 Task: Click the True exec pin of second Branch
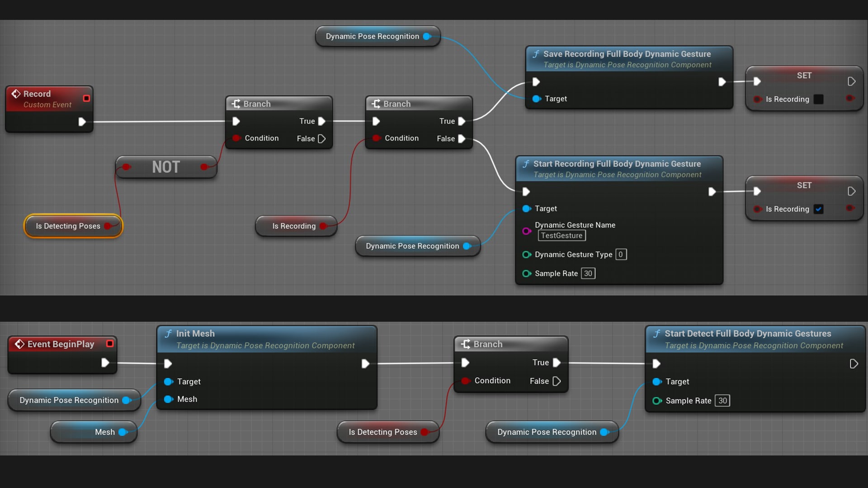tap(462, 121)
